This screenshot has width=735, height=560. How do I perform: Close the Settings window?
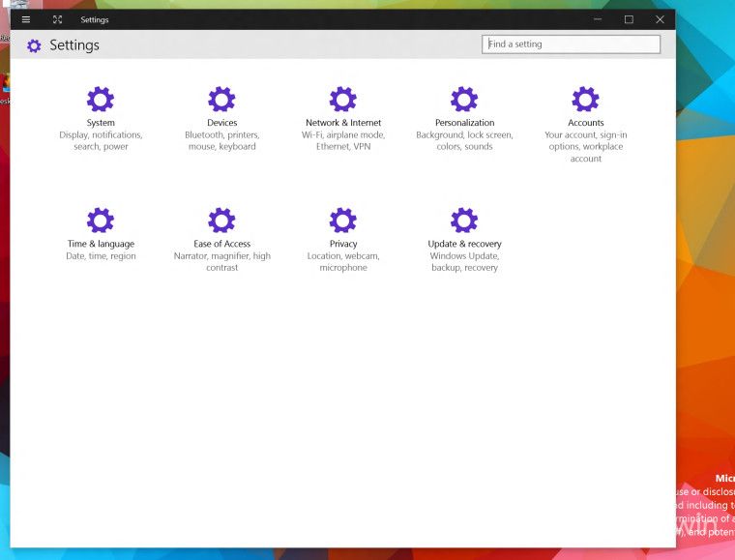coord(660,19)
